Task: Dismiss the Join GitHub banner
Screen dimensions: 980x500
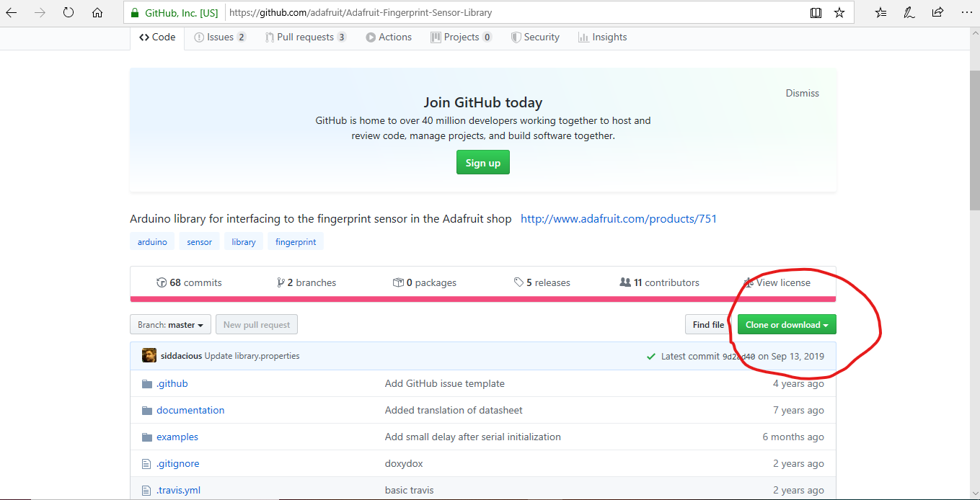Action: click(x=803, y=93)
